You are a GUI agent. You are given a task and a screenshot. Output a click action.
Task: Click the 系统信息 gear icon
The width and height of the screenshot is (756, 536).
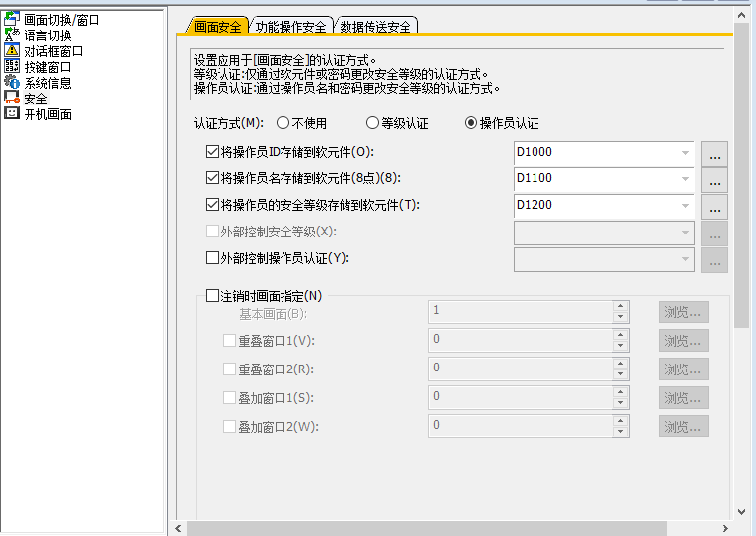[11, 82]
